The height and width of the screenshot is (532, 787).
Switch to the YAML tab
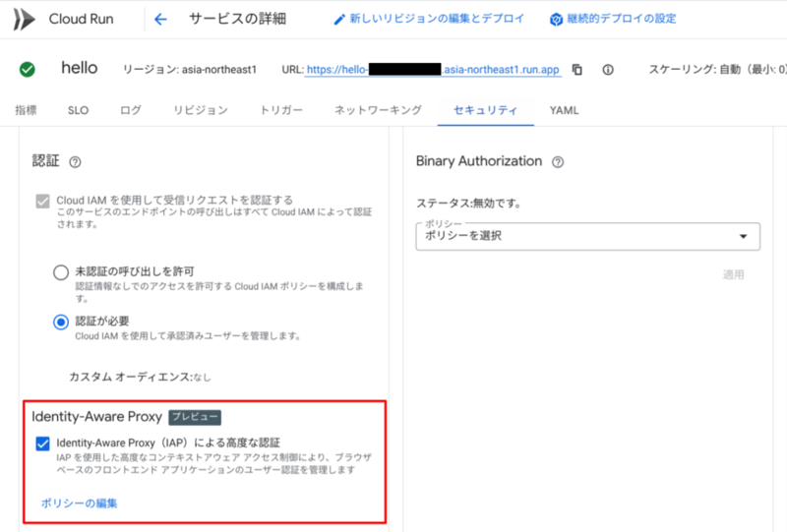point(564,110)
